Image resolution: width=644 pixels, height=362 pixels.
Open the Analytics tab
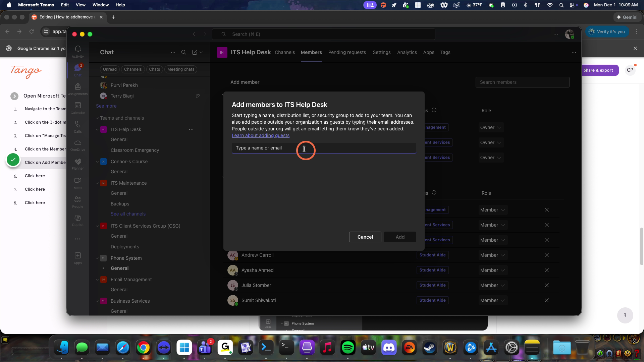tap(407, 52)
